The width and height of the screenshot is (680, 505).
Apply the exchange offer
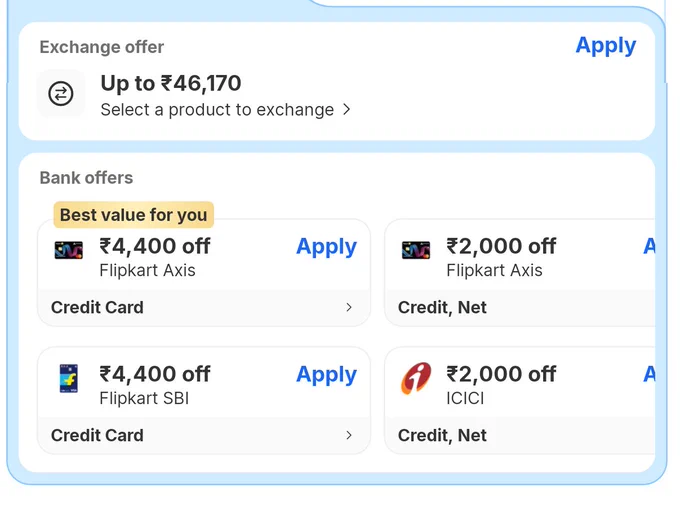point(605,46)
